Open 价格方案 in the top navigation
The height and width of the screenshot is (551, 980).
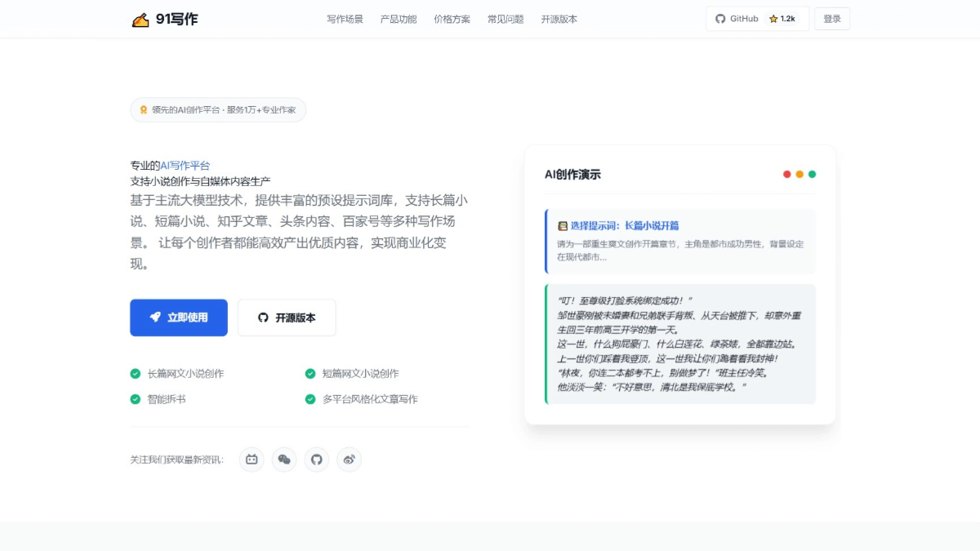click(x=452, y=19)
